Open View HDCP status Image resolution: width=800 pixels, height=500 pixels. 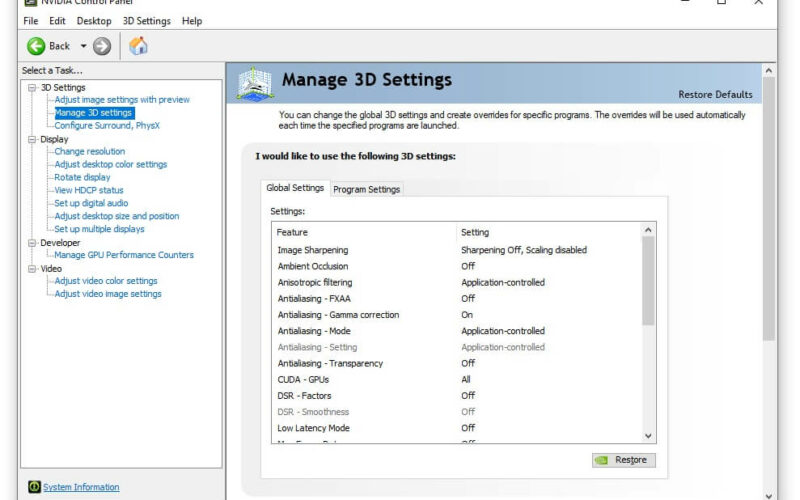point(89,190)
